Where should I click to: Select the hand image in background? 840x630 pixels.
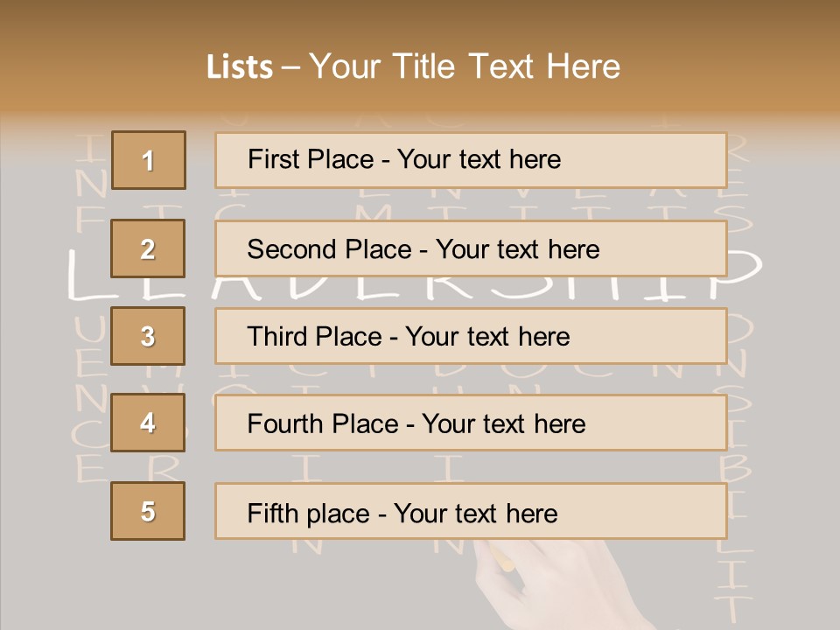click(x=563, y=585)
